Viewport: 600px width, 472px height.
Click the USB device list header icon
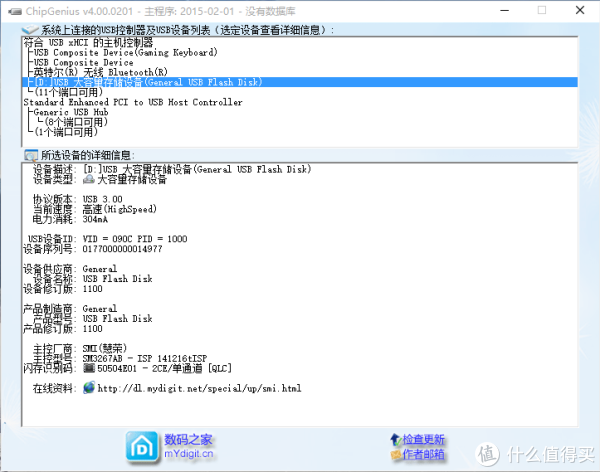click(30, 29)
